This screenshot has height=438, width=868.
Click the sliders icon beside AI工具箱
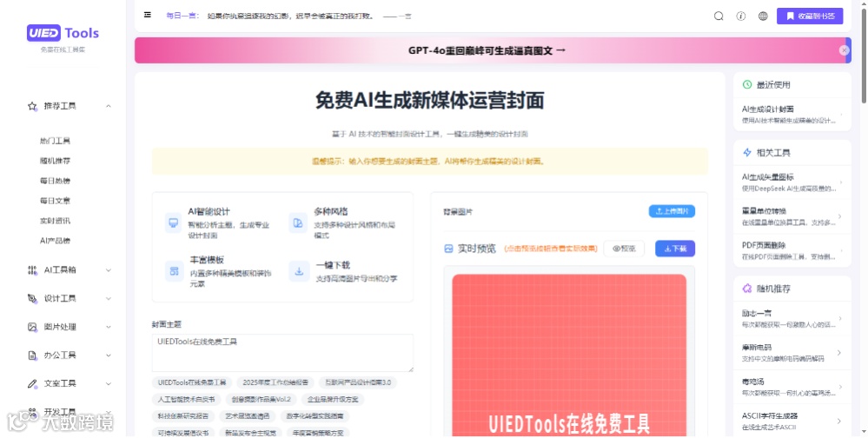click(32, 269)
